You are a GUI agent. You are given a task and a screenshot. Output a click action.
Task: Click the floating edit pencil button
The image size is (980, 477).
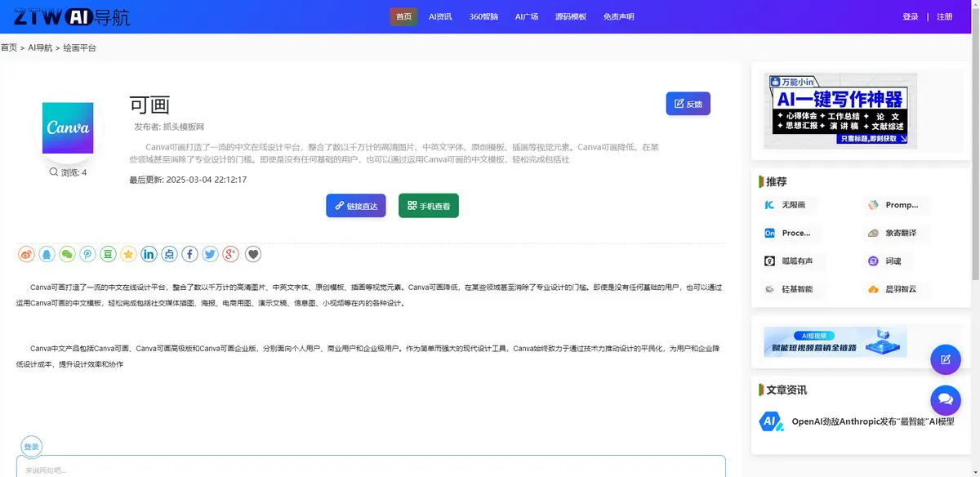click(x=946, y=359)
